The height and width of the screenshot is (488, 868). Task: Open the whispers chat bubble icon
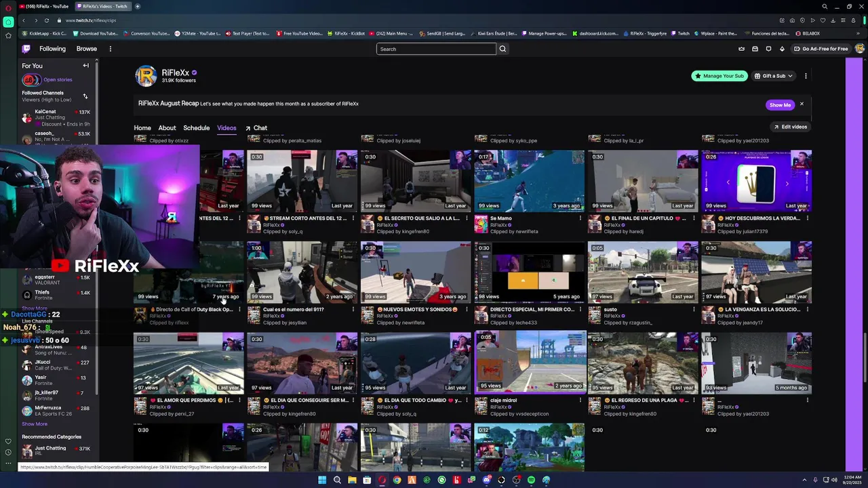[768, 49]
